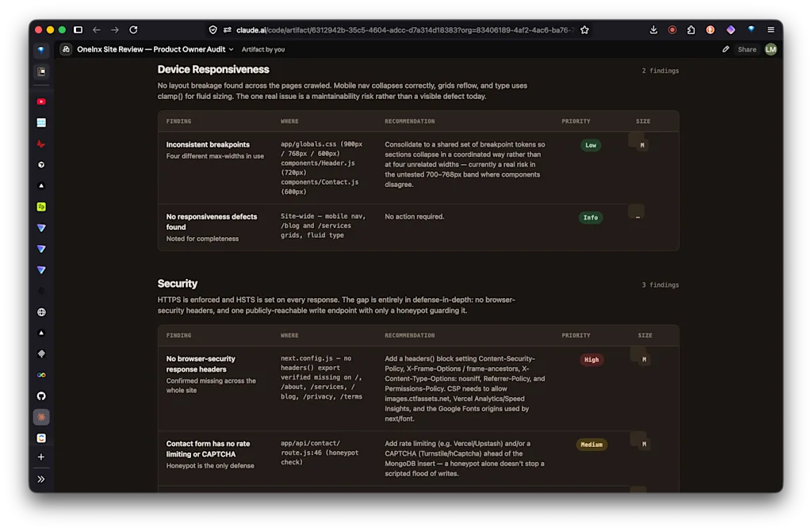Click size M in Inconsistent breakpoints row

[642, 145]
